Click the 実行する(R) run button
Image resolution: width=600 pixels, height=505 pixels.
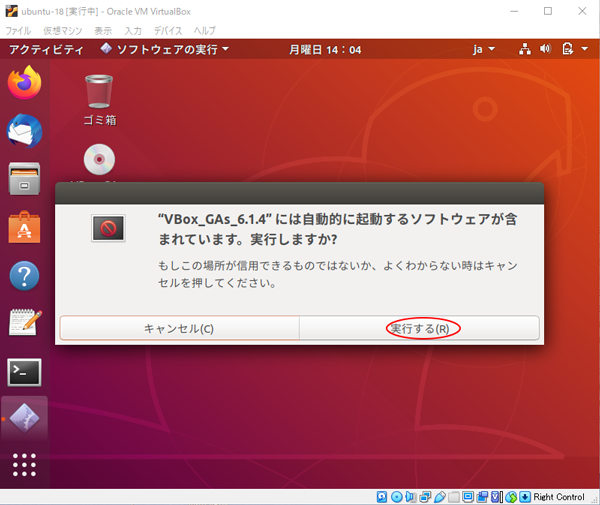[x=419, y=328]
